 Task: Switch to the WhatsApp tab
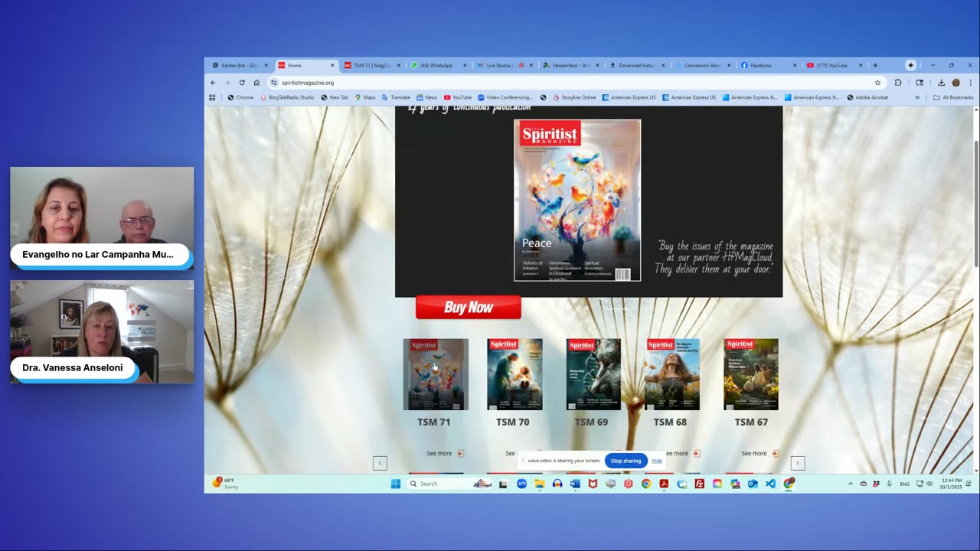coord(437,65)
